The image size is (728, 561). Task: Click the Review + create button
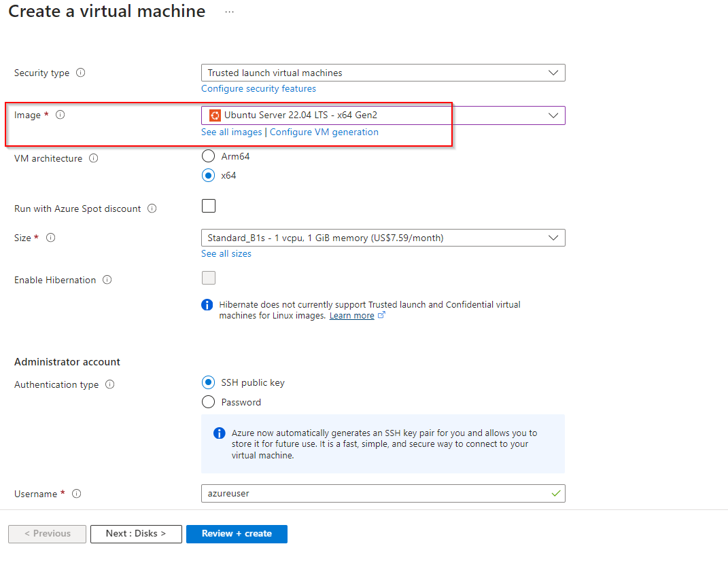[x=237, y=534]
